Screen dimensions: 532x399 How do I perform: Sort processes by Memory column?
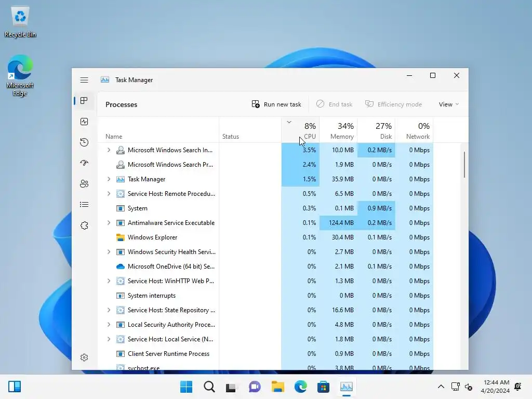tap(338, 130)
